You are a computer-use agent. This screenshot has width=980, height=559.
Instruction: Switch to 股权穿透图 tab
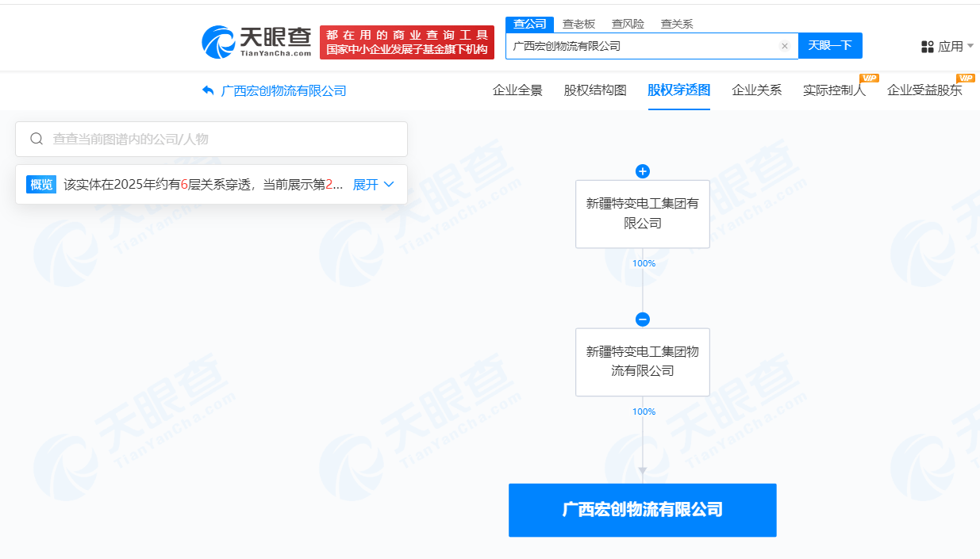[x=679, y=90]
